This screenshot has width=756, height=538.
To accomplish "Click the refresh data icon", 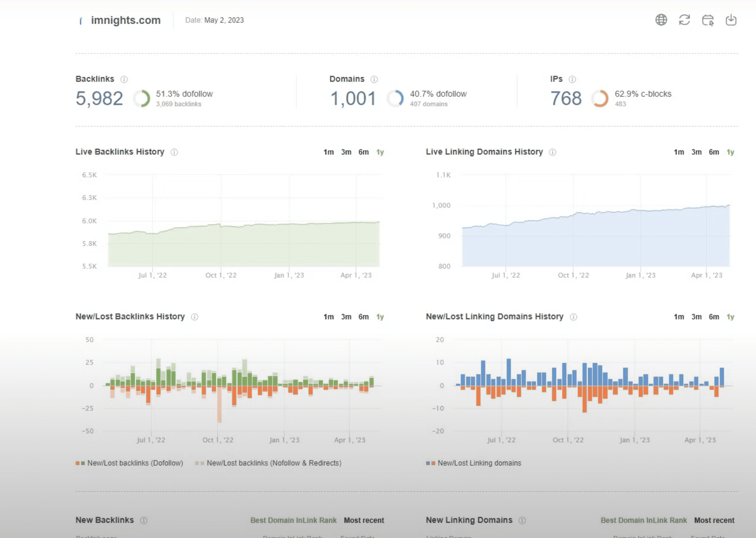I will [685, 20].
